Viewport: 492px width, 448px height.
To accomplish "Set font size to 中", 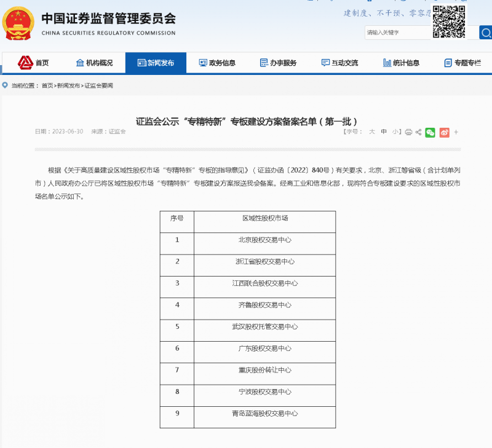I will (x=383, y=132).
